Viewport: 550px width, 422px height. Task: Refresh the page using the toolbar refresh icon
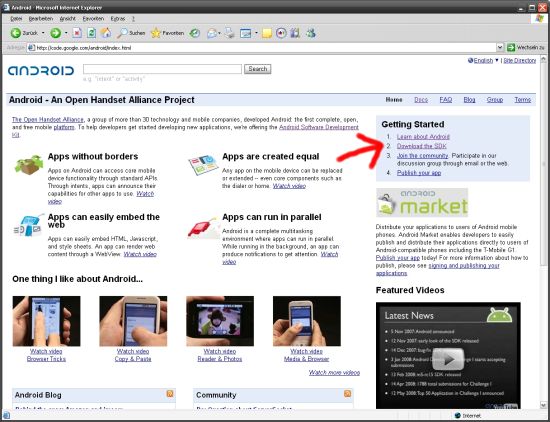click(x=91, y=33)
